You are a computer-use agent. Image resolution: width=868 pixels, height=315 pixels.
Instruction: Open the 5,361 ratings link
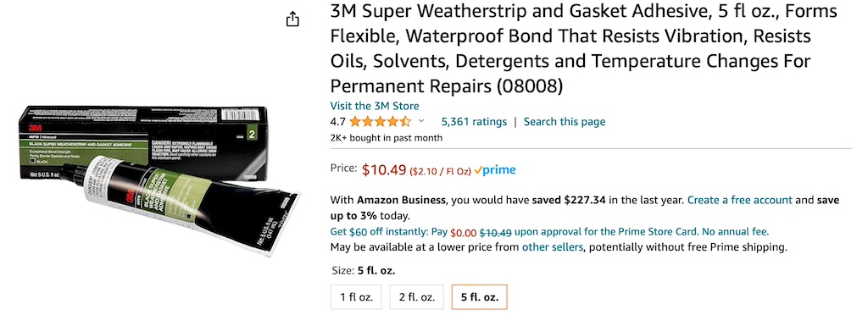[474, 122]
